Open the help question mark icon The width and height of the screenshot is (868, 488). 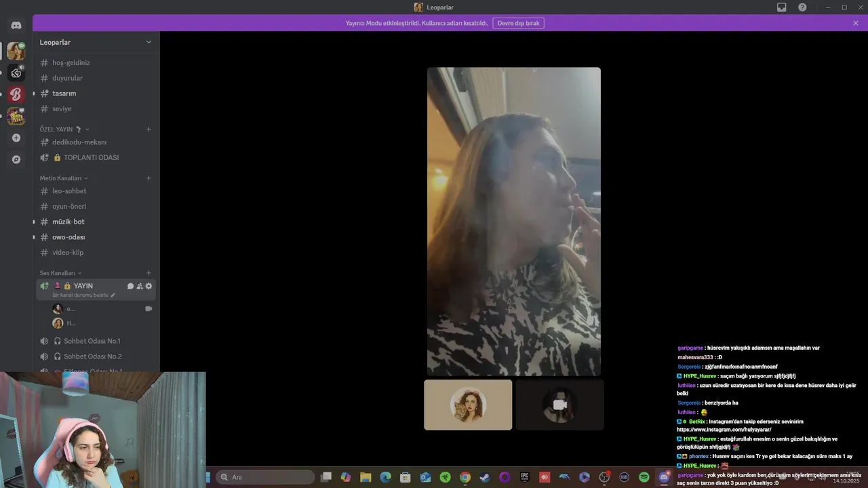802,7
